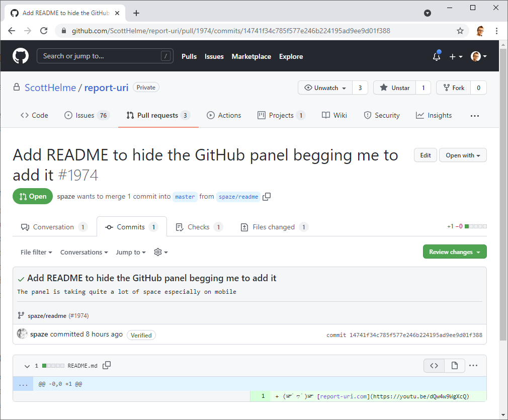Image resolution: width=508 pixels, height=420 pixels.
Task: Go to Issues in top navigation
Action: click(214, 56)
